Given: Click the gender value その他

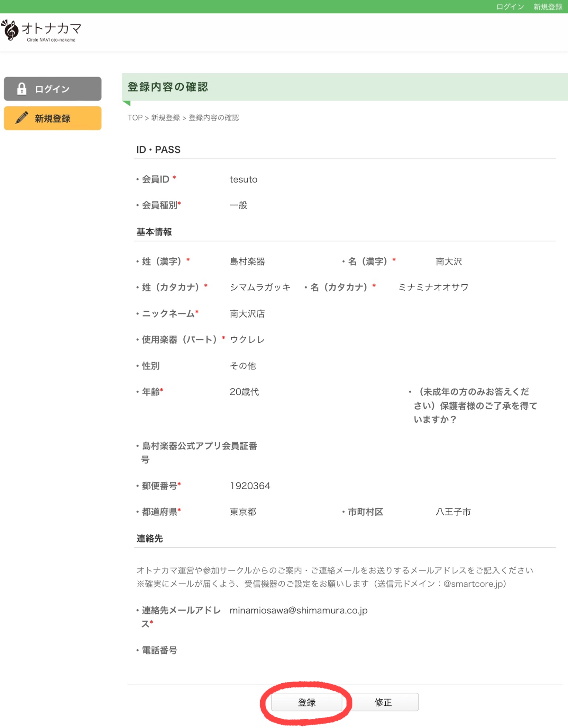Looking at the screenshot, I should (243, 366).
